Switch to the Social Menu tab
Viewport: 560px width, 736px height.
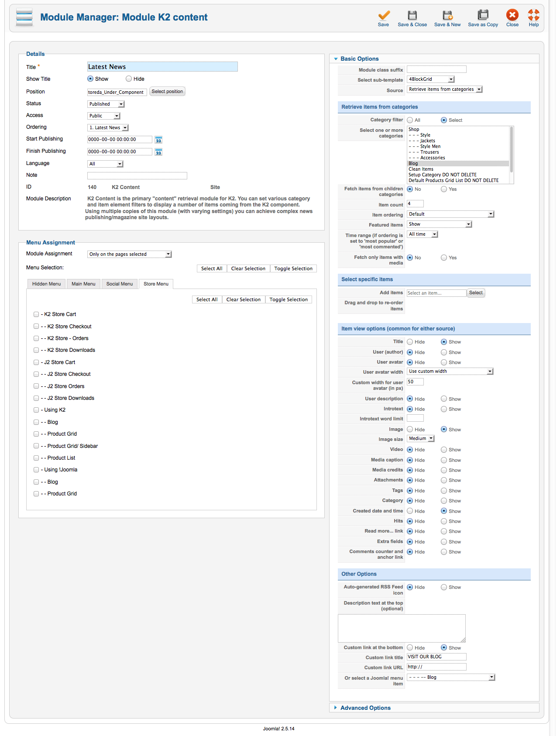(x=120, y=284)
